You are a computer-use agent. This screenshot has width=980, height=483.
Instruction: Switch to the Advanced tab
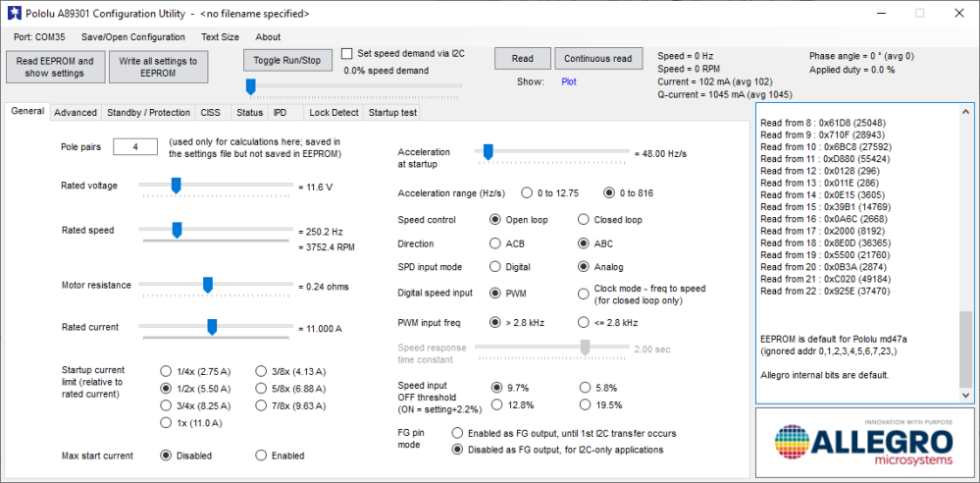[x=76, y=113]
